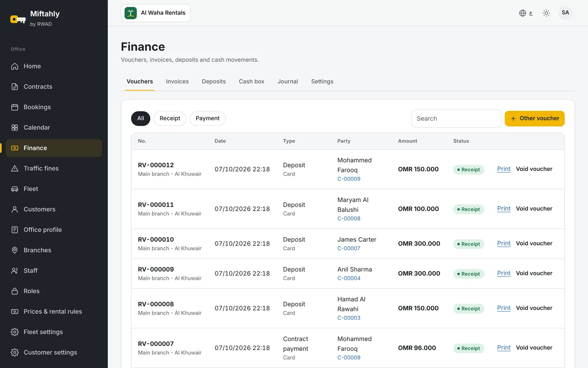
Task: Print voucher RV-000007
Action: pos(504,348)
